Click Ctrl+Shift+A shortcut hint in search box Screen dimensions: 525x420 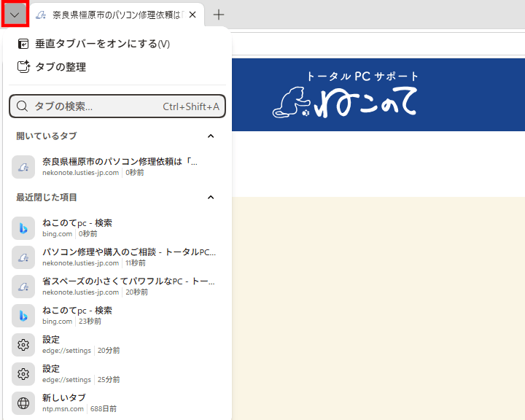tap(191, 106)
